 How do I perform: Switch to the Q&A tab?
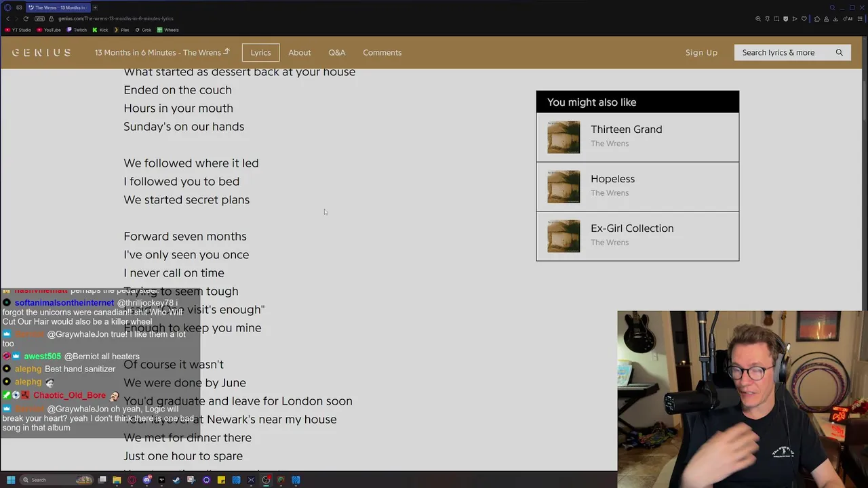(337, 52)
